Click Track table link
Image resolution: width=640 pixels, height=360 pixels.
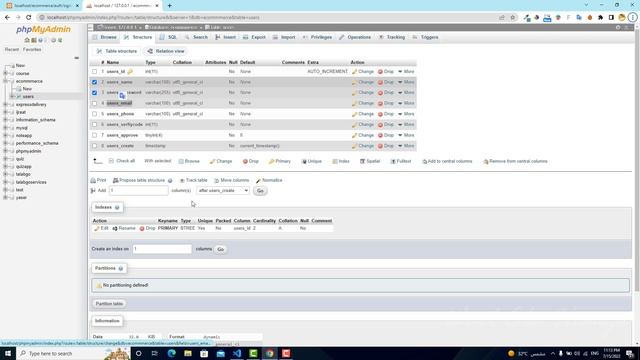(x=193, y=180)
